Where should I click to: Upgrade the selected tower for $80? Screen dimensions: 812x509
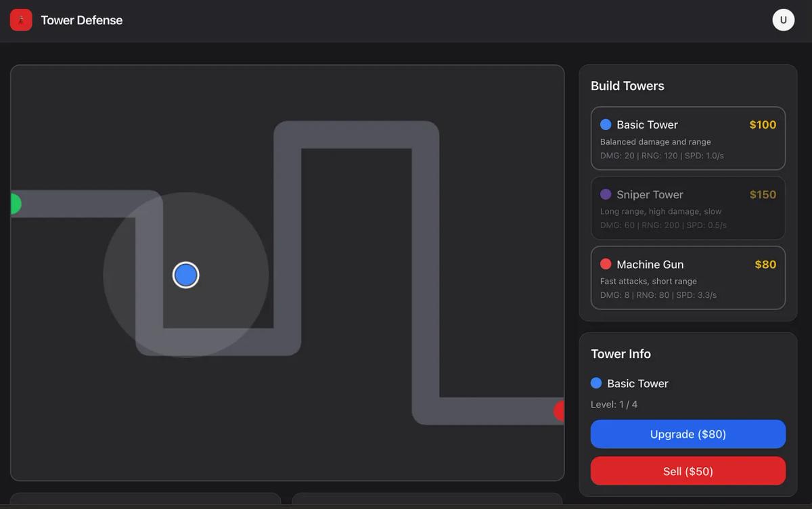tap(688, 434)
